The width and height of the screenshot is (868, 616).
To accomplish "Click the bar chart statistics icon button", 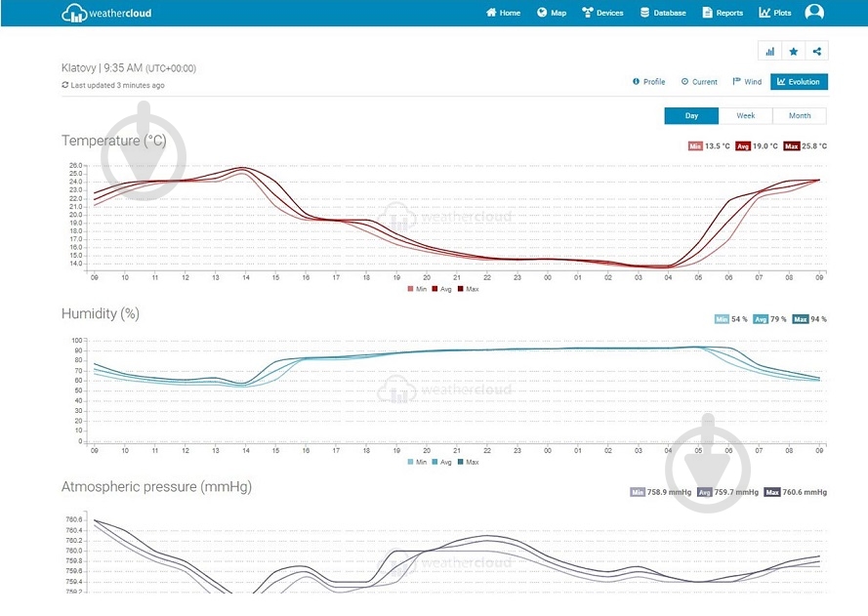I will 769,52.
